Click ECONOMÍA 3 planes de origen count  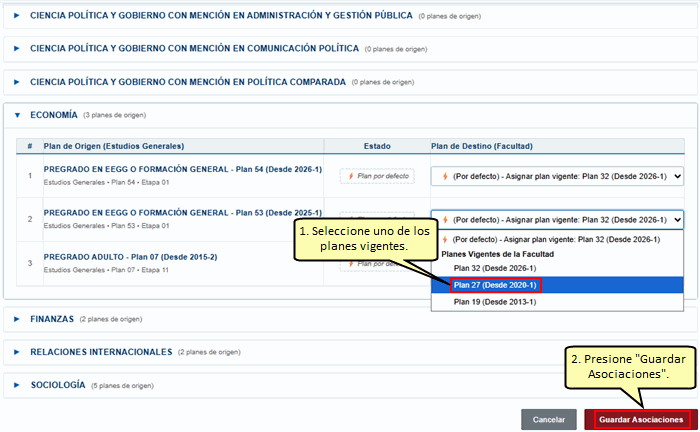click(114, 115)
